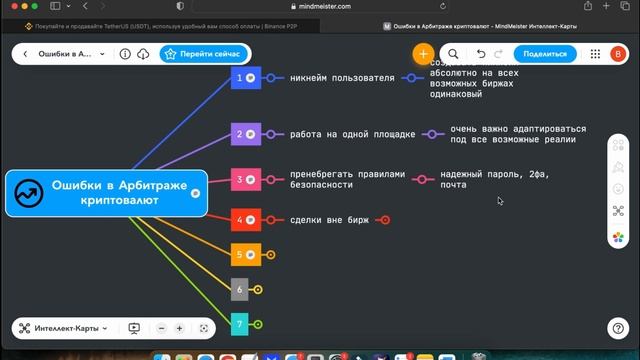Collapse the children of node 1

(x=271, y=78)
